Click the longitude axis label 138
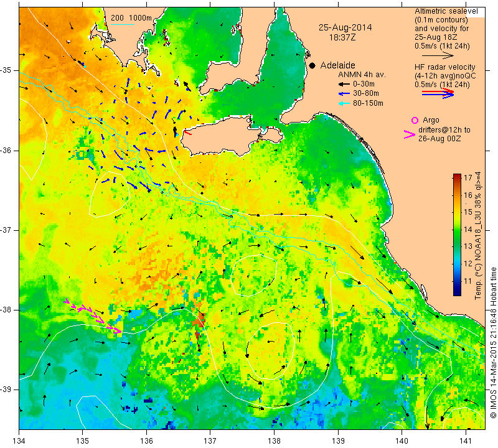Viewport: 498px width, 448px height. 274,441
